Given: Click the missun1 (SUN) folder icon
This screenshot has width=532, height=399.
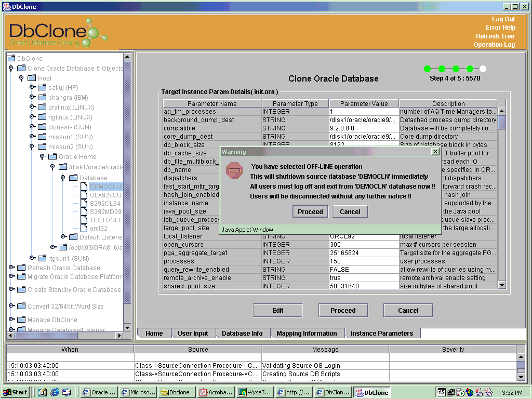Looking at the screenshot, I should point(42,137).
